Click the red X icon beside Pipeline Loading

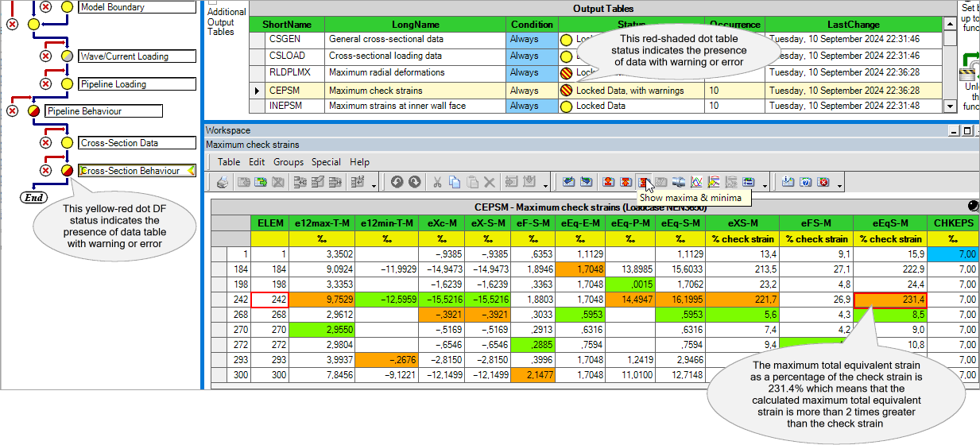(x=46, y=84)
